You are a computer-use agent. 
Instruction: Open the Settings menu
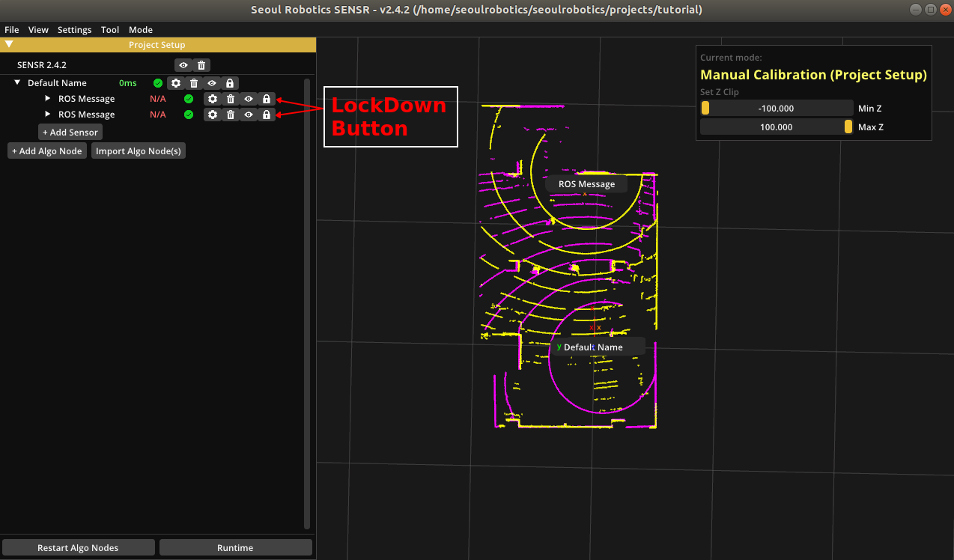pos(74,30)
